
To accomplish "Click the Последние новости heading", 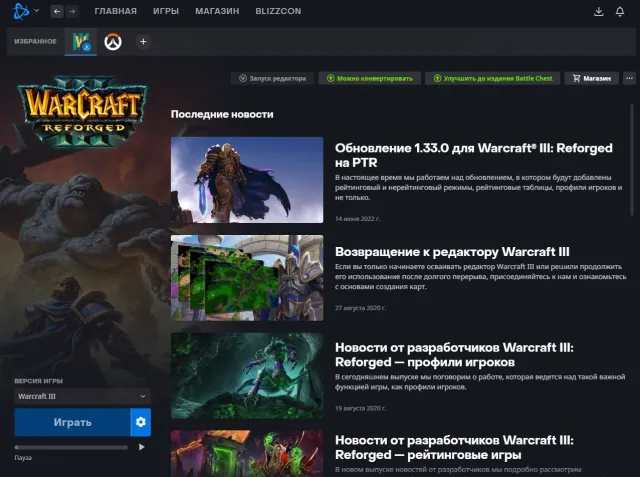I will 222,114.
